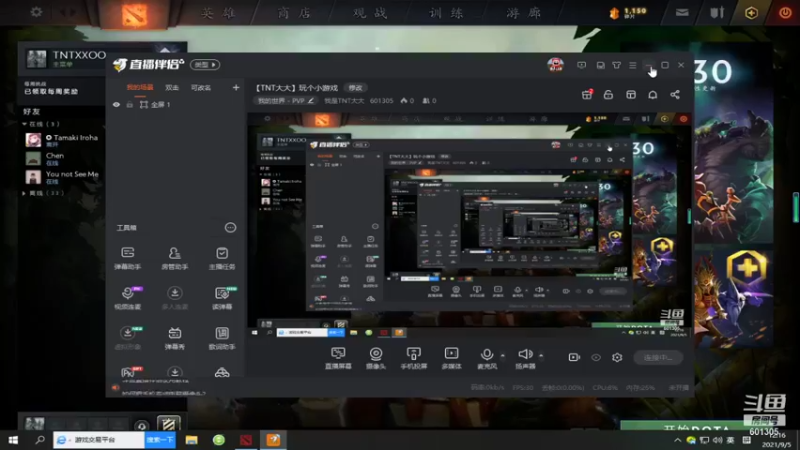This screenshot has width=800, height=450.
Task: Open the PK tool in the toolbox
Action: tap(129, 372)
